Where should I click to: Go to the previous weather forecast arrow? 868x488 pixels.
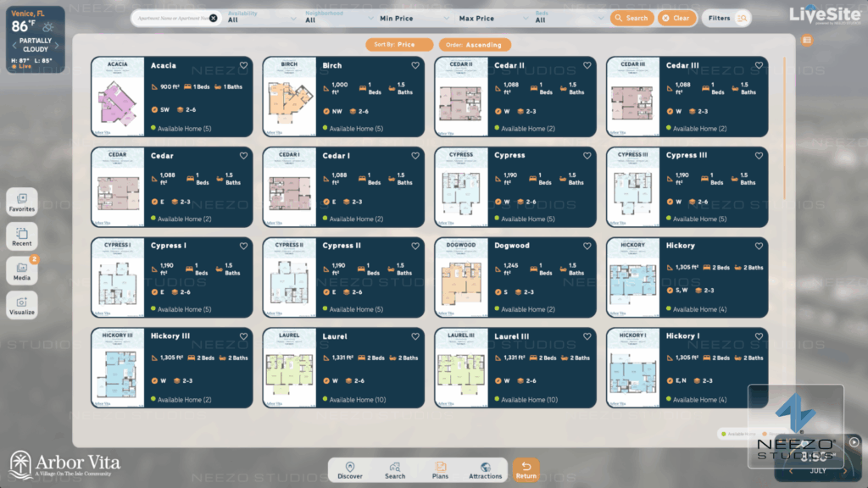click(14, 46)
